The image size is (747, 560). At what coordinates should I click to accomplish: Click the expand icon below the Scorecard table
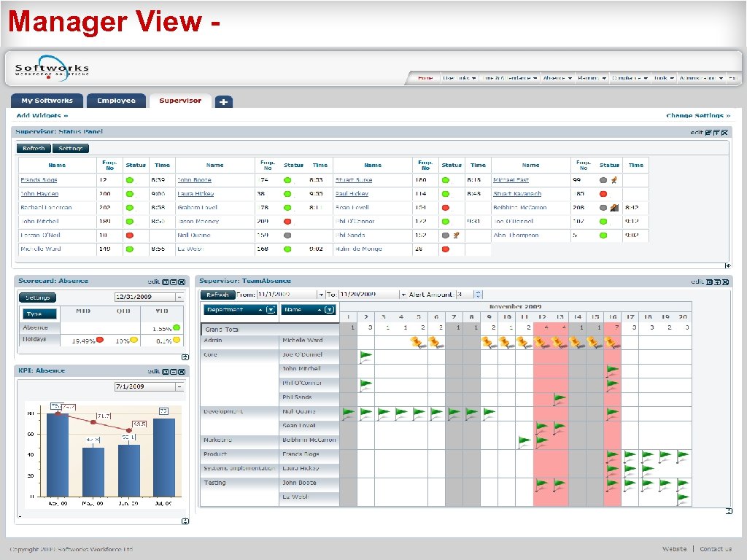[186, 357]
